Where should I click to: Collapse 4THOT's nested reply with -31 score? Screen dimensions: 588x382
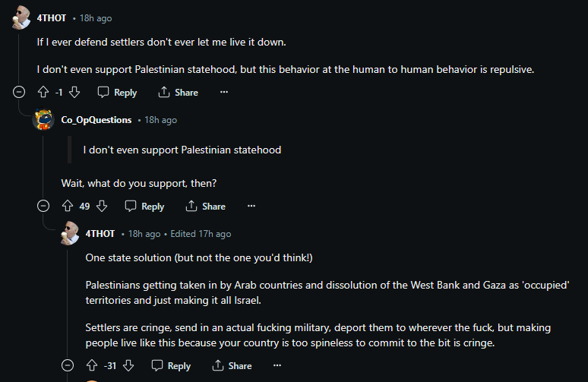[x=68, y=366]
